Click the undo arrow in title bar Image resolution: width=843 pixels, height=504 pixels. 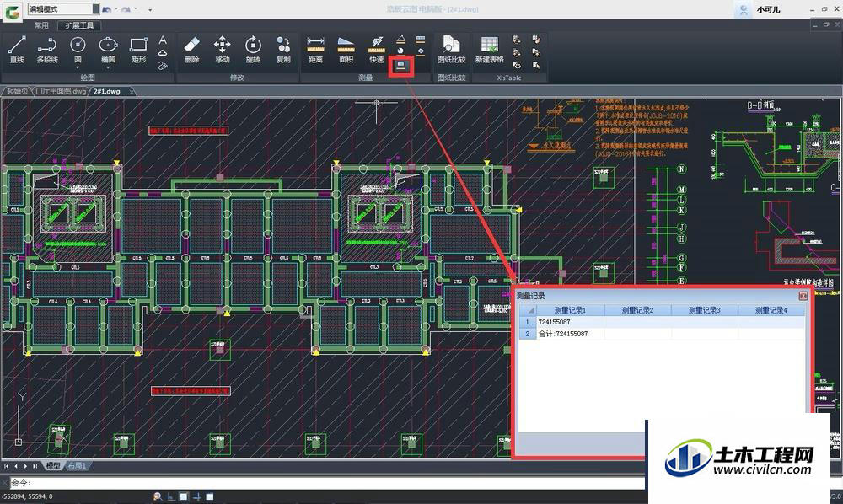[106, 9]
